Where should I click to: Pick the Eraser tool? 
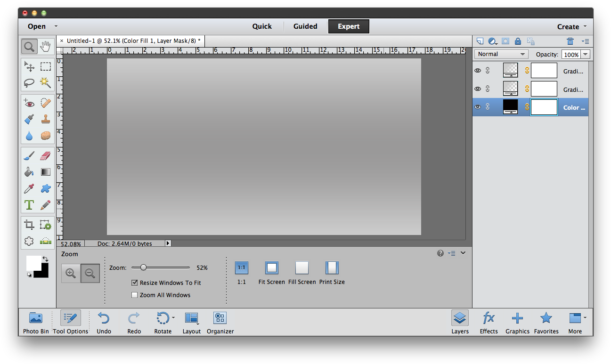tap(45, 155)
